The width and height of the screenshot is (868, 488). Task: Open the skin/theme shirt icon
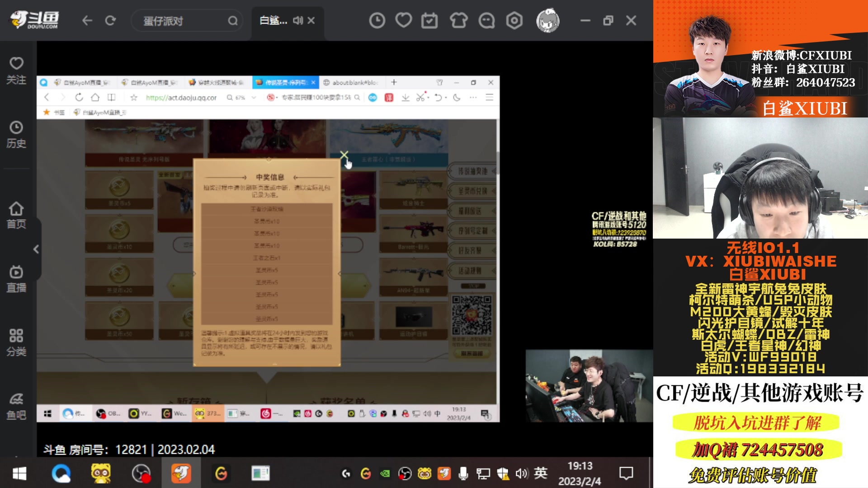[x=458, y=20]
